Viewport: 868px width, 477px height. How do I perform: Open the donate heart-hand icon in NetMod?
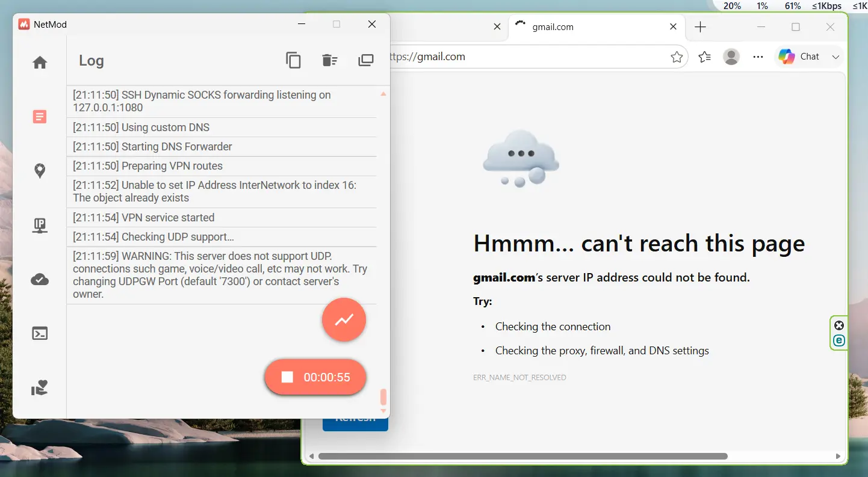click(x=40, y=388)
